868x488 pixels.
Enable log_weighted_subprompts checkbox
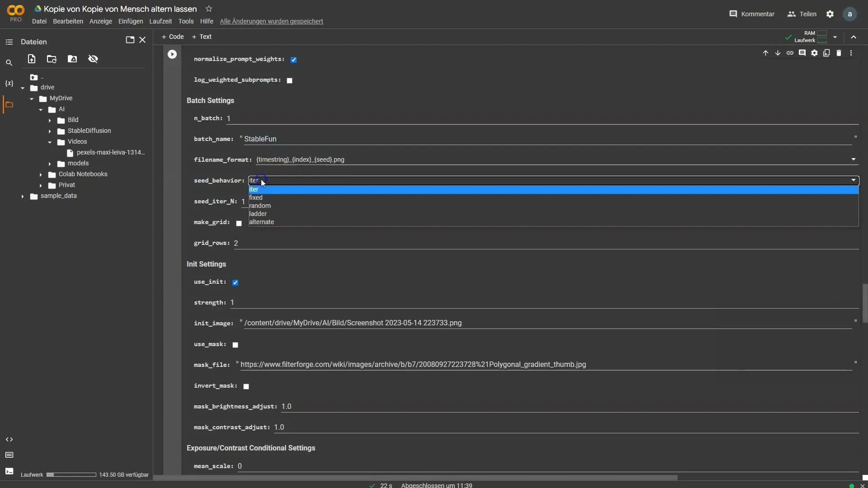pyautogui.click(x=289, y=80)
